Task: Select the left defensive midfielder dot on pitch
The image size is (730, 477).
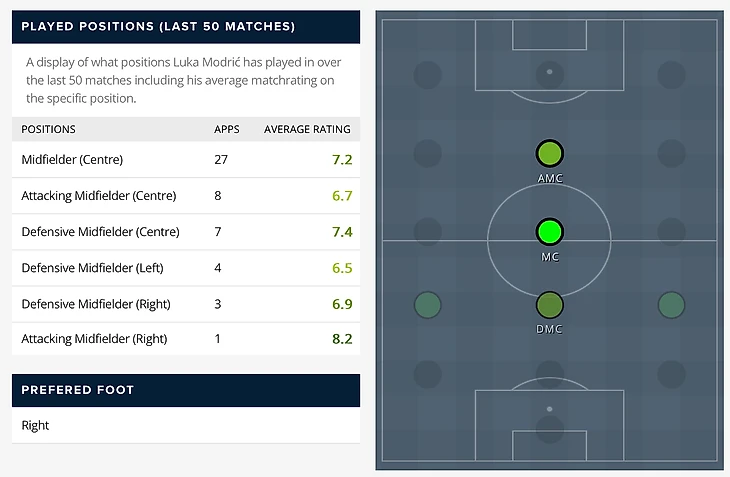Action: (427, 305)
